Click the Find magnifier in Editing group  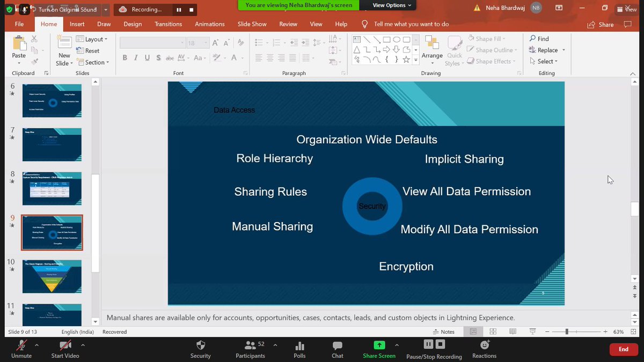click(x=539, y=39)
